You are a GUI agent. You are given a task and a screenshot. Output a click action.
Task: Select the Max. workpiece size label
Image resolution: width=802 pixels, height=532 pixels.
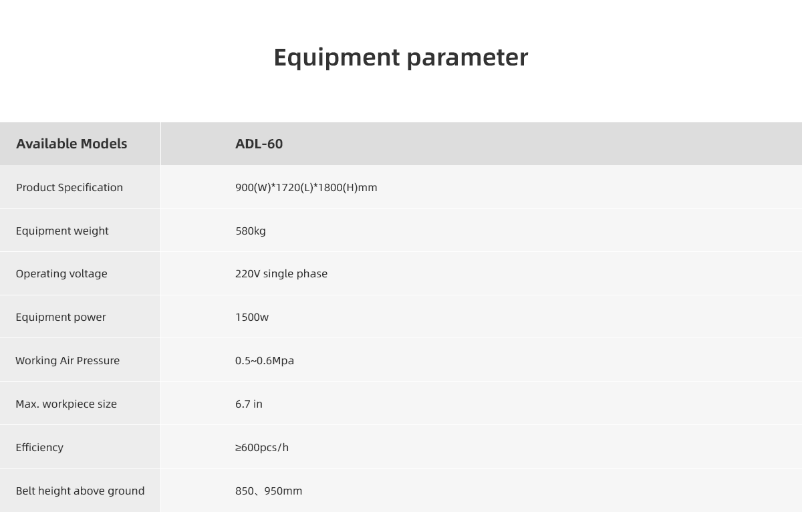(66, 404)
